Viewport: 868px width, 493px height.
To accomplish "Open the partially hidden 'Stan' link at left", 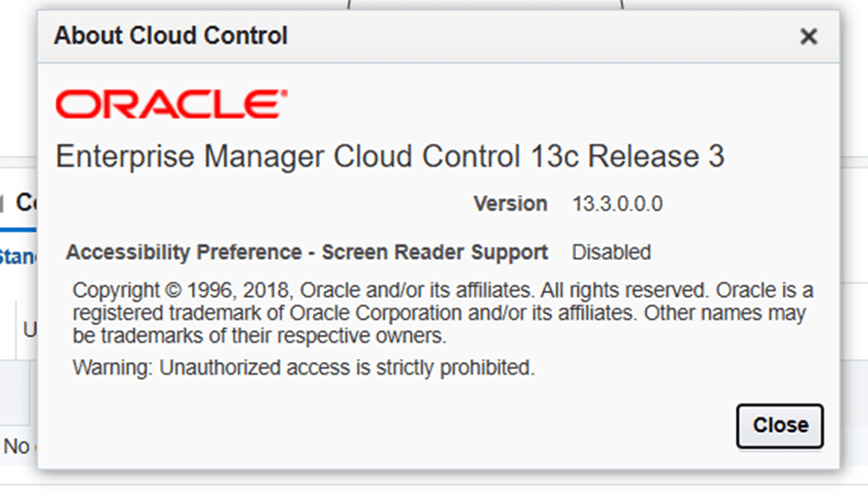I will [16, 257].
